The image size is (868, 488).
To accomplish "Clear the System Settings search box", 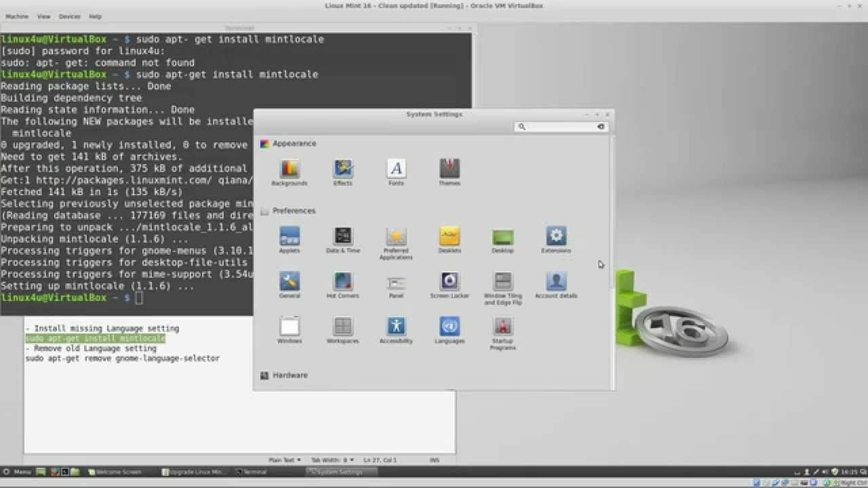I will click(601, 127).
